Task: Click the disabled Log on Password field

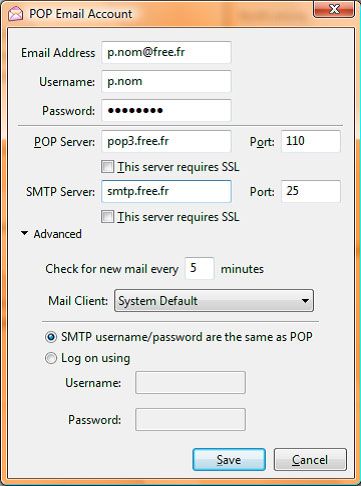Action: [190, 420]
